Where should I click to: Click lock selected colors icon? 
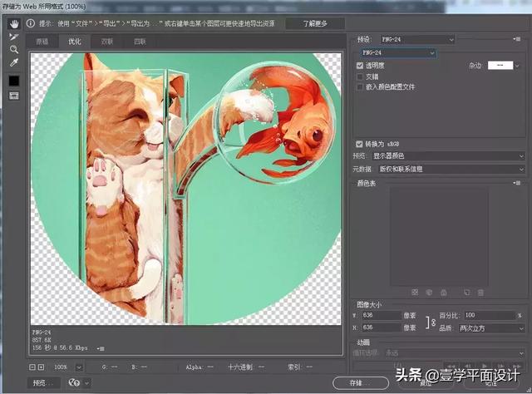tap(443, 293)
